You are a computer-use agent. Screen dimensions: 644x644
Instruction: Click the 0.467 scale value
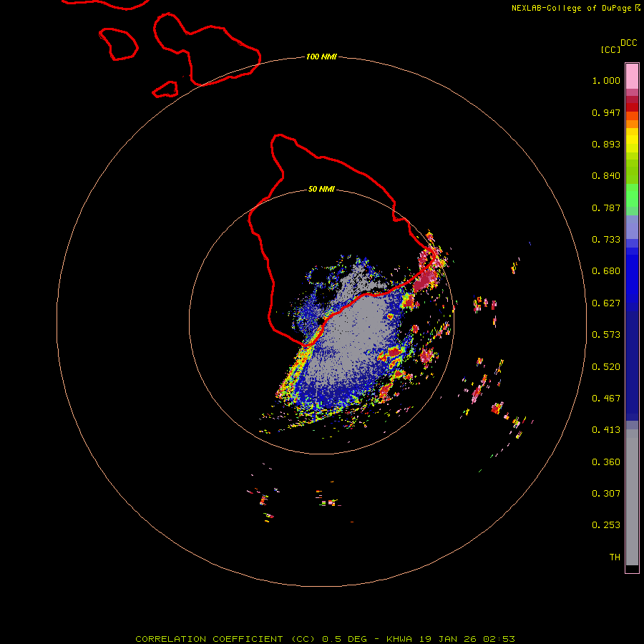(606, 399)
